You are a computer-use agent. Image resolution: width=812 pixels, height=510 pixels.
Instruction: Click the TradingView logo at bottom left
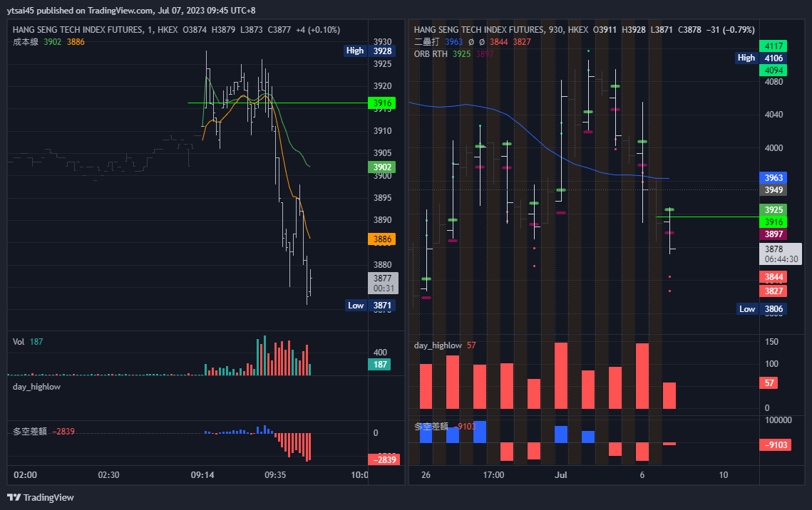click(x=41, y=497)
